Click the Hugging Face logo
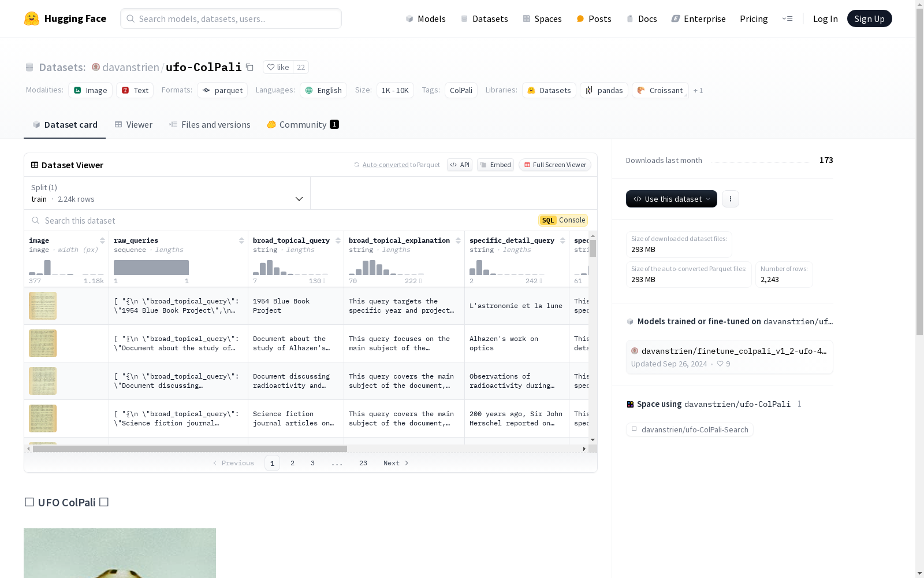The height and width of the screenshot is (578, 924). pos(65,18)
